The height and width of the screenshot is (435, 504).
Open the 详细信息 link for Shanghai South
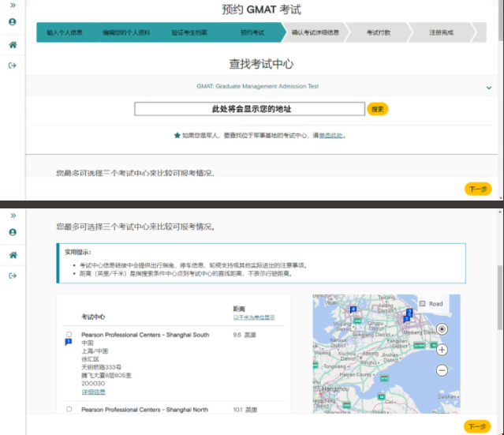(93, 392)
